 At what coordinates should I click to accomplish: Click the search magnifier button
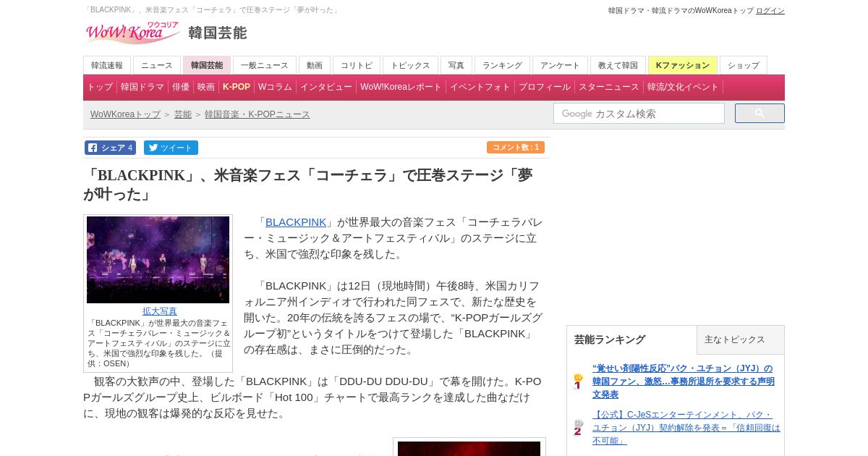point(759,114)
